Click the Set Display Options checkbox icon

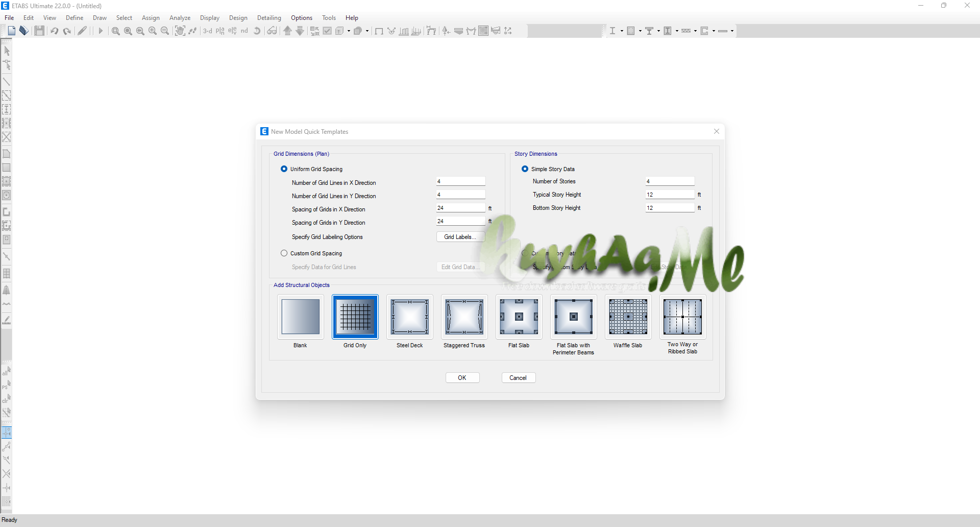327,31
